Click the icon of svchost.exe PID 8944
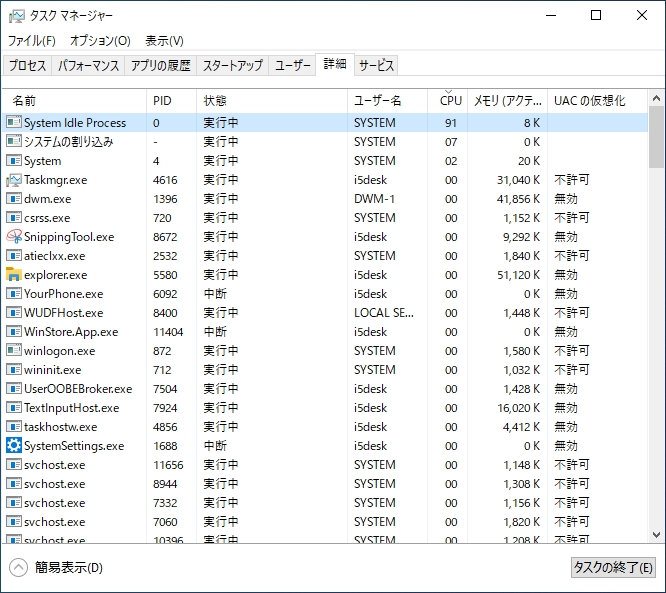The height and width of the screenshot is (593, 666). click(14, 483)
